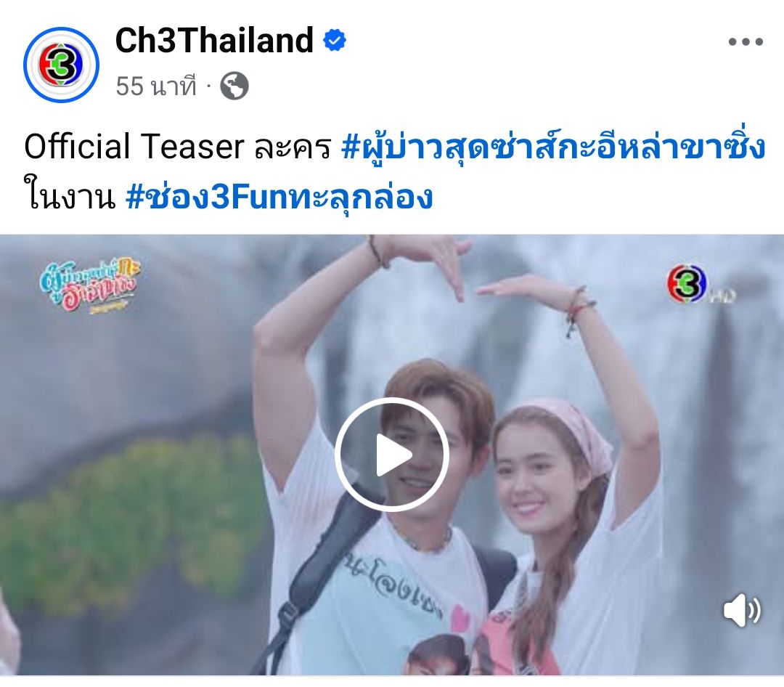Open the Ch3Thailand page name link
This screenshot has height=687, width=784.
click(x=214, y=41)
